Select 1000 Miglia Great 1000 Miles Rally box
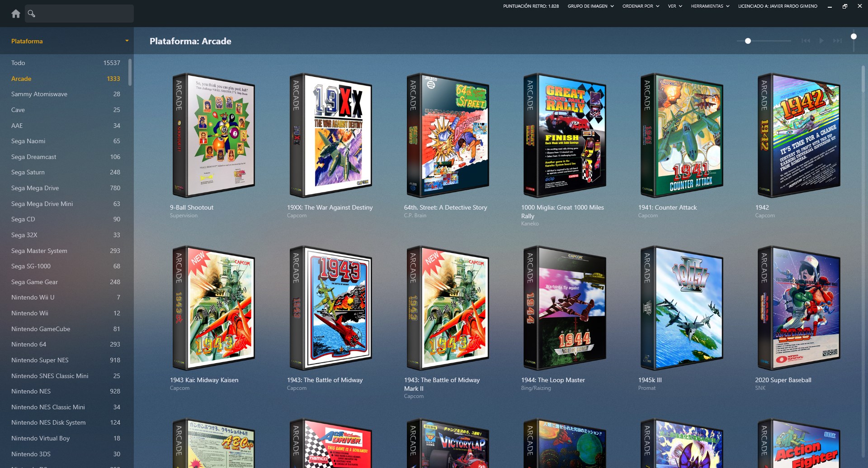The width and height of the screenshot is (868, 468). pyautogui.click(x=565, y=136)
